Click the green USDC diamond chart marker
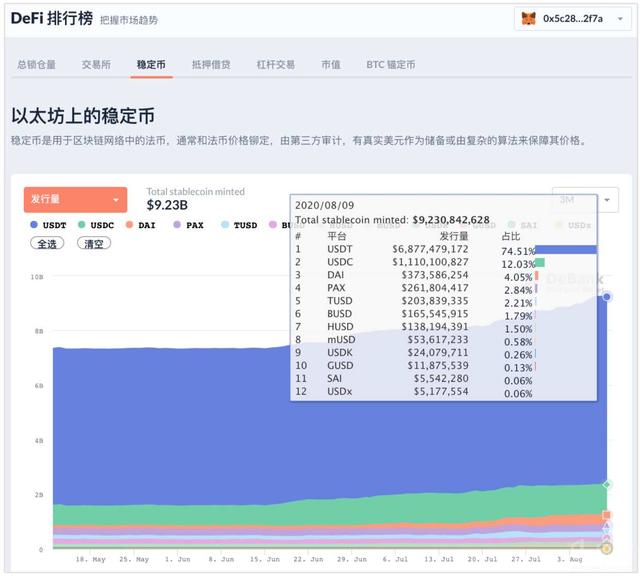The width and height of the screenshot is (640, 576). 607,485
